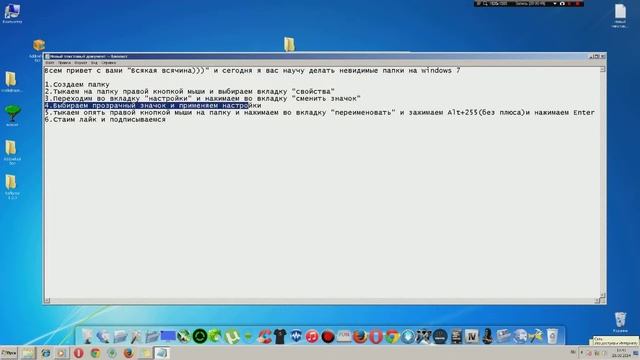Click the red record circle dock icon
This screenshot has width=640, height=360.
pos(328,337)
